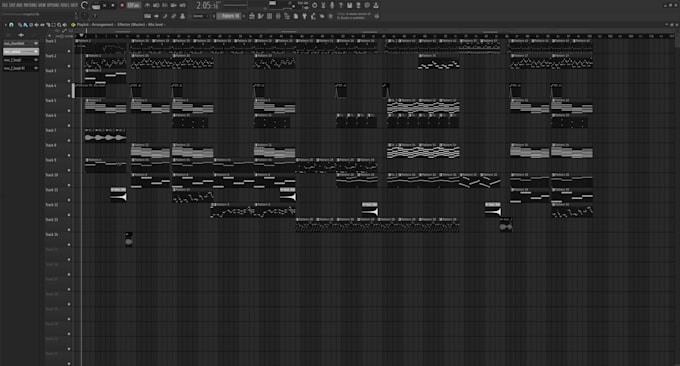The image size is (680, 366).
Task: Click the news panel message text
Action: pos(354,16)
